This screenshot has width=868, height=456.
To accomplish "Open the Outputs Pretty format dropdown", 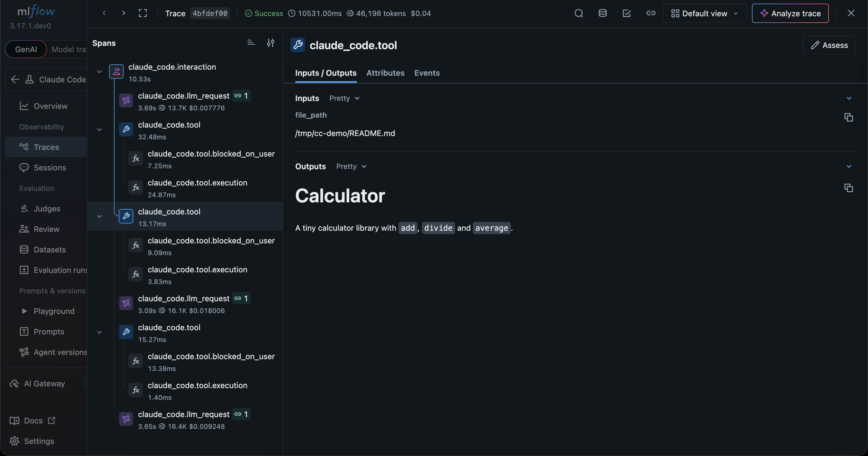I will (x=351, y=166).
